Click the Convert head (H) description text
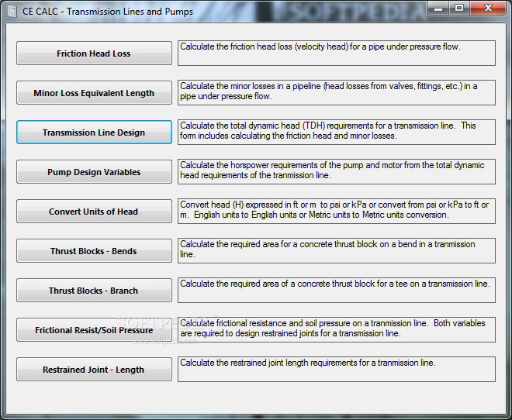The width and height of the screenshot is (512, 420). pos(337,211)
